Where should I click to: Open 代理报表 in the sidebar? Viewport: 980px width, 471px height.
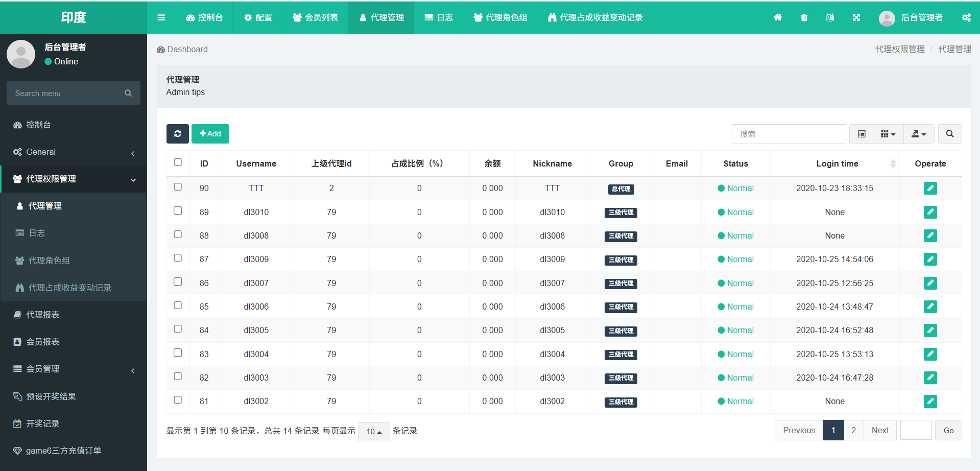pos(74,315)
